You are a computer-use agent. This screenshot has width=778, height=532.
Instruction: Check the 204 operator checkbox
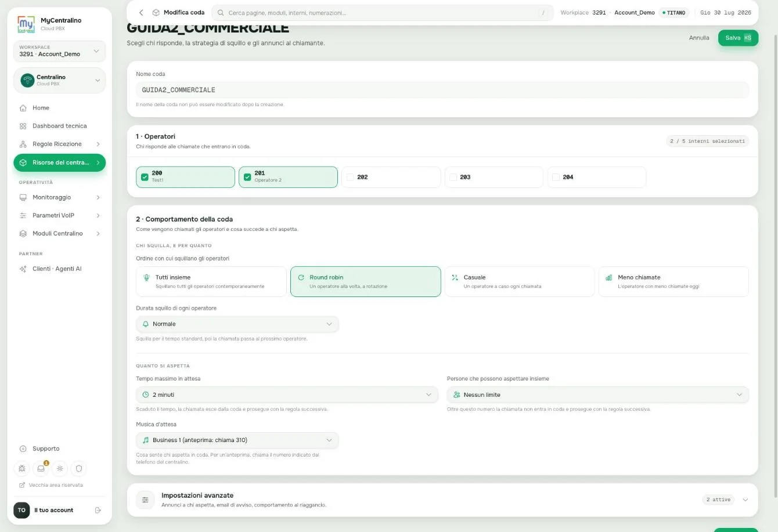[556, 177]
